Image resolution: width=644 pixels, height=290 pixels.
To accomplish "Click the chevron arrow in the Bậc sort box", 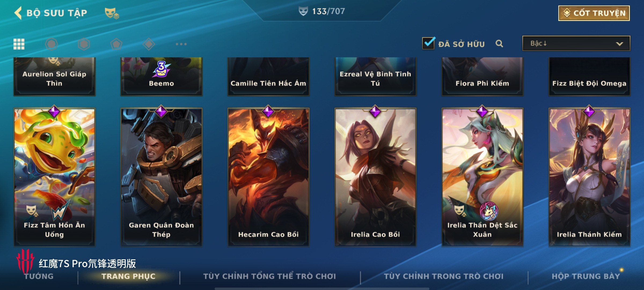I will 619,44.
